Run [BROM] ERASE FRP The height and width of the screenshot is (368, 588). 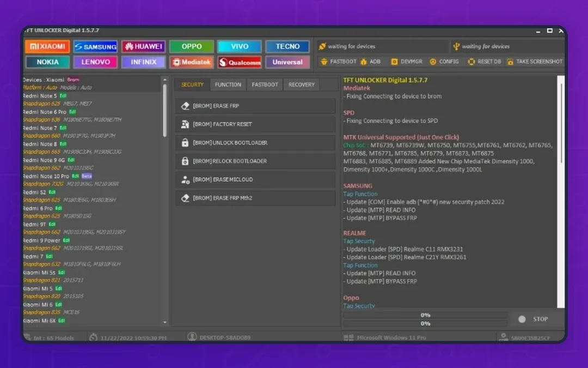[x=255, y=106]
